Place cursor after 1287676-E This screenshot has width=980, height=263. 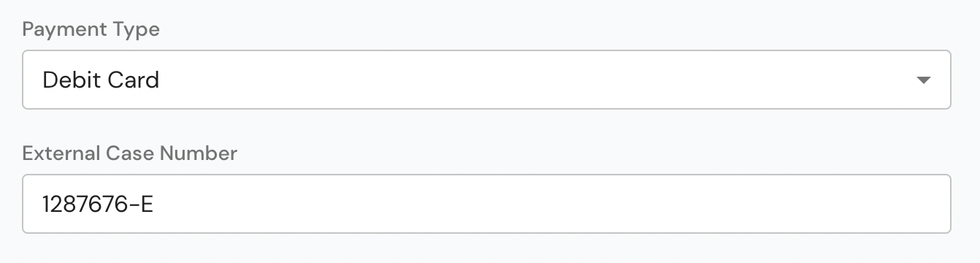[156, 205]
